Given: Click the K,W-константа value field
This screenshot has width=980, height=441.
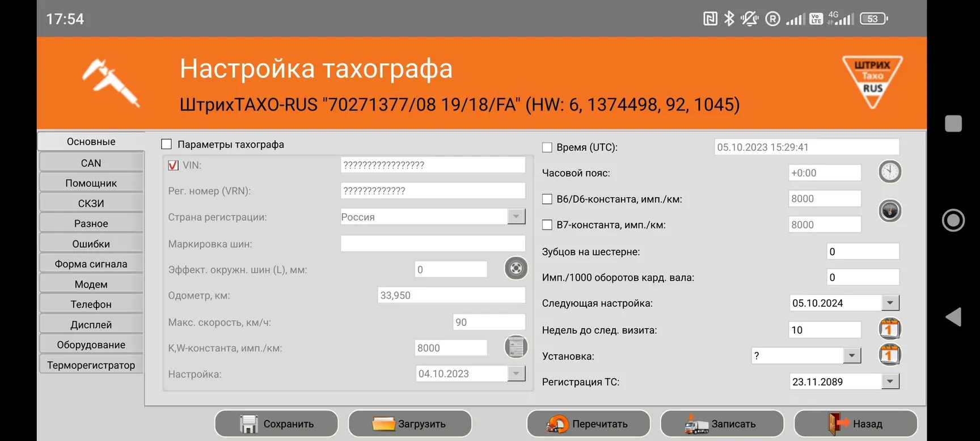Looking at the screenshot, I should click(451, 348).
